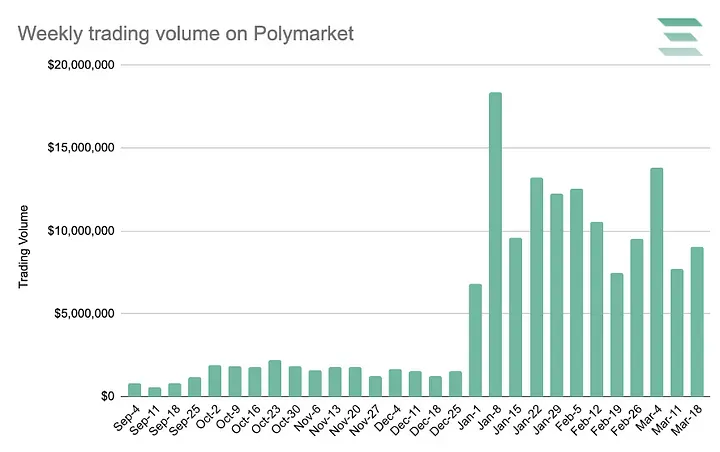Click the Mar-18 bar
The width and height of the screenshot is (720, 452).
(x=697, y=321)
